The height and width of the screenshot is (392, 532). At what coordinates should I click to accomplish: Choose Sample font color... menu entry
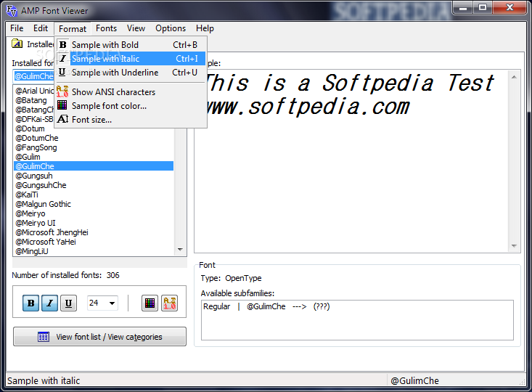[x=131, y=106]
